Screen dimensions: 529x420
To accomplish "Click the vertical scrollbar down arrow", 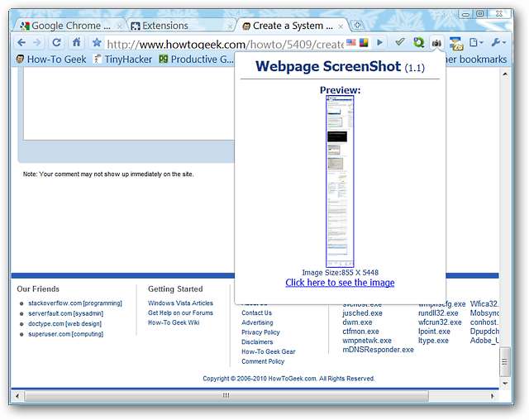I will coord(505,384).
